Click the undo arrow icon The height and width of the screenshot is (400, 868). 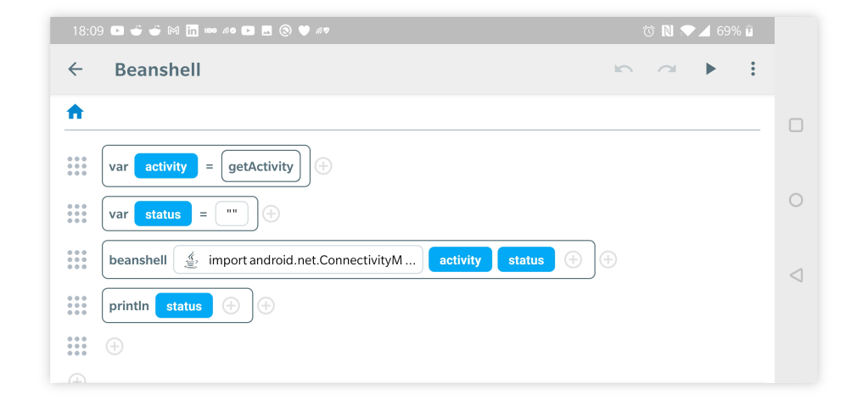click(x=624, y=69)
